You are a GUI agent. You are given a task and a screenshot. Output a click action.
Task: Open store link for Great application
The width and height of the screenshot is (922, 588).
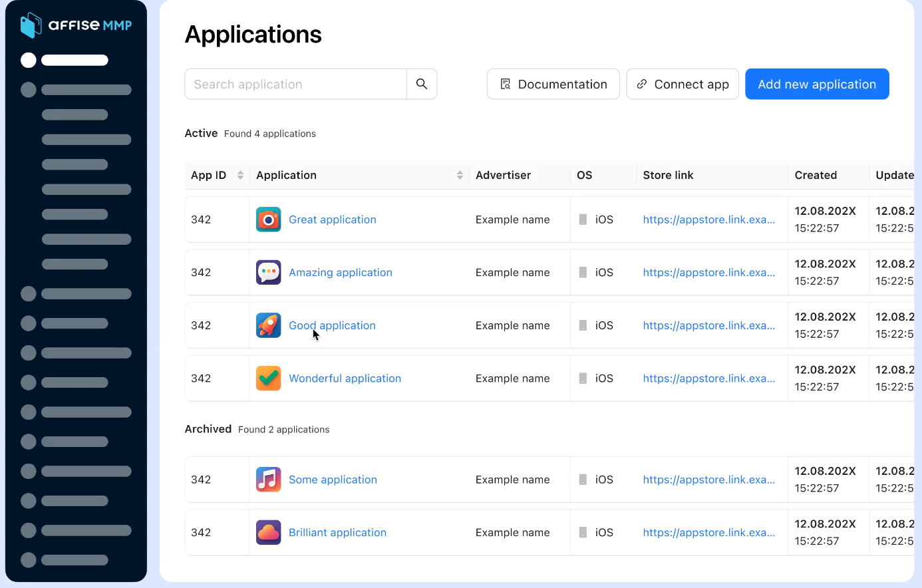(x=708, y=220)
